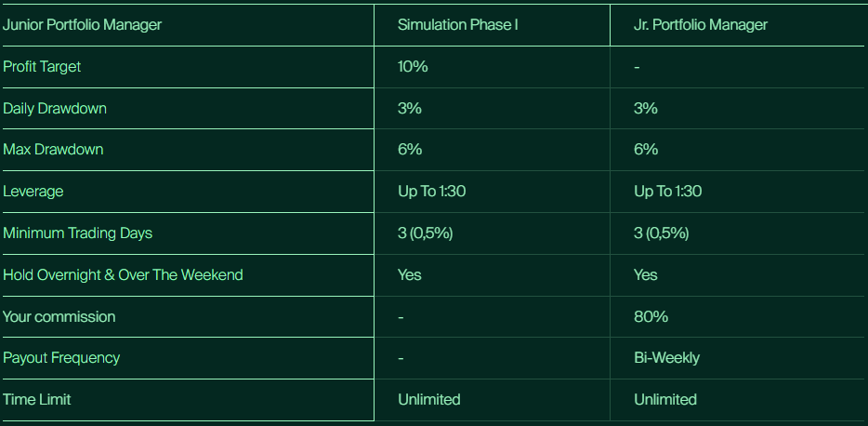Click the 10% profit target value
The image size is (868, 426).
[413, 67]
